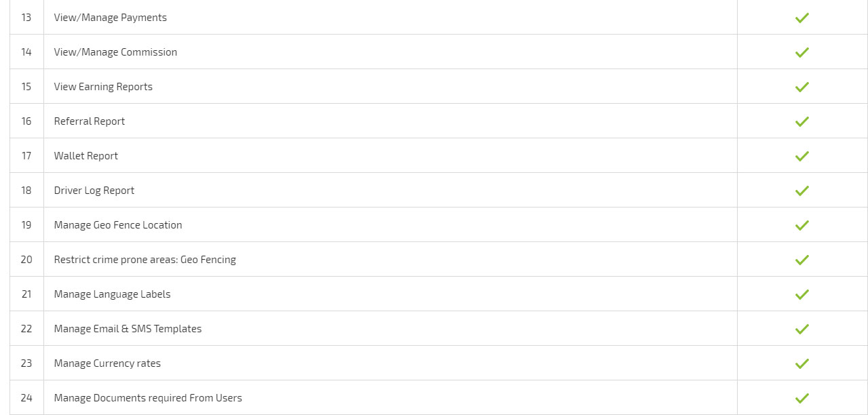Click the checkmark in Referral Report row
Viewport: 868px width, 415px height.
click(x=802, y=121)
